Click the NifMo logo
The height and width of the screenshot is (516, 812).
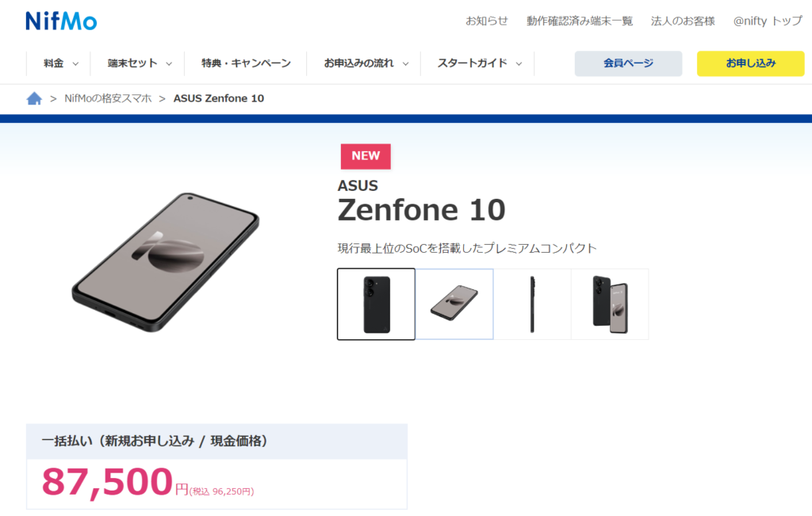(x=61, y=21)
